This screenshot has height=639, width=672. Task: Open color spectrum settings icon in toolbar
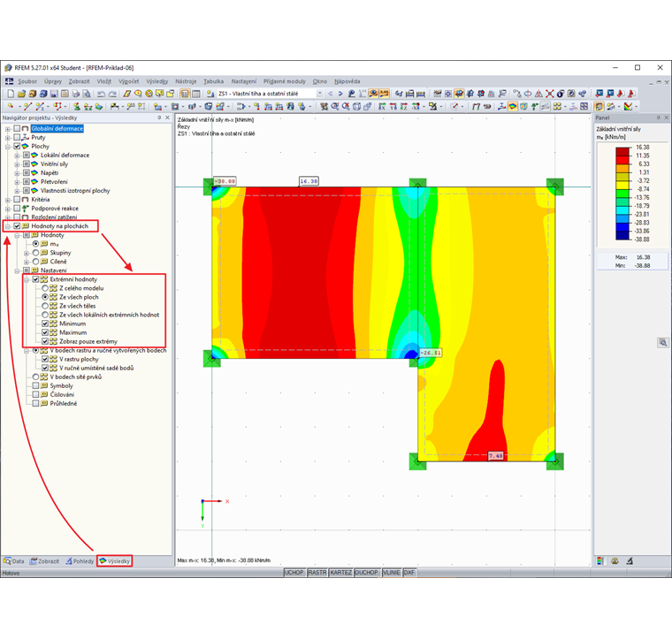coord(628,106)
